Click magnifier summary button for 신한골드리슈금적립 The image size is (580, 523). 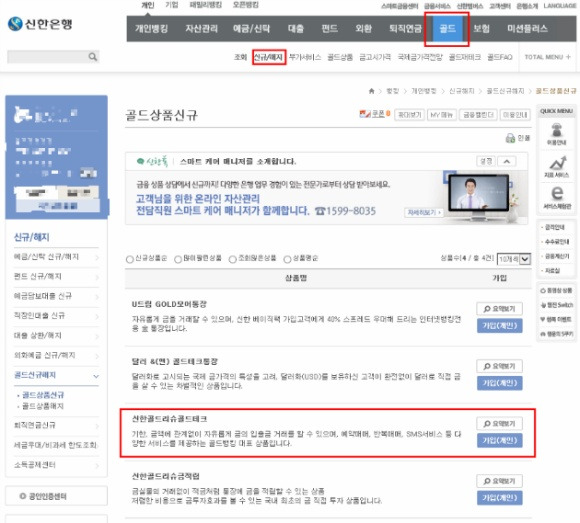click(500, 481)
